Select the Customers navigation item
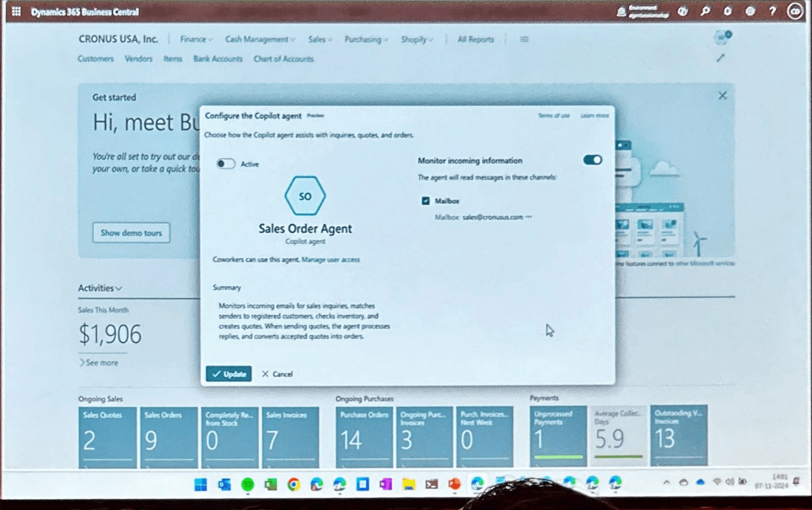This screenshot has height=510, width=812. [x=96, y=59]
